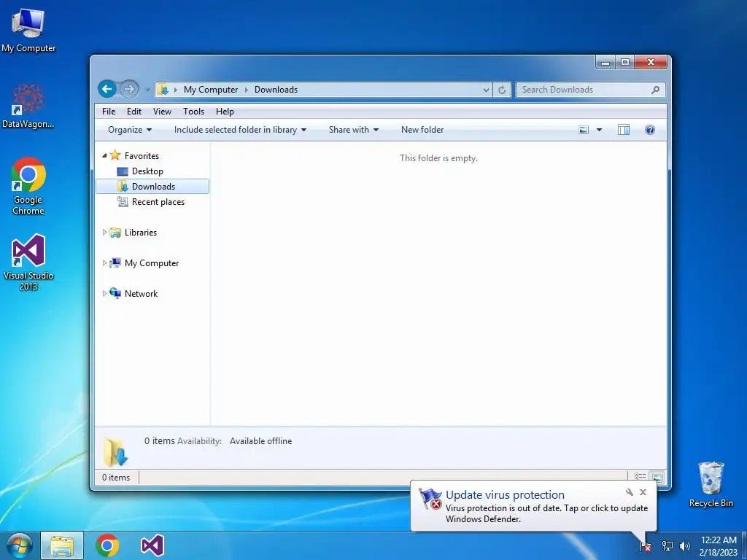Click the volume speaker tray icon

coord(684,546)
